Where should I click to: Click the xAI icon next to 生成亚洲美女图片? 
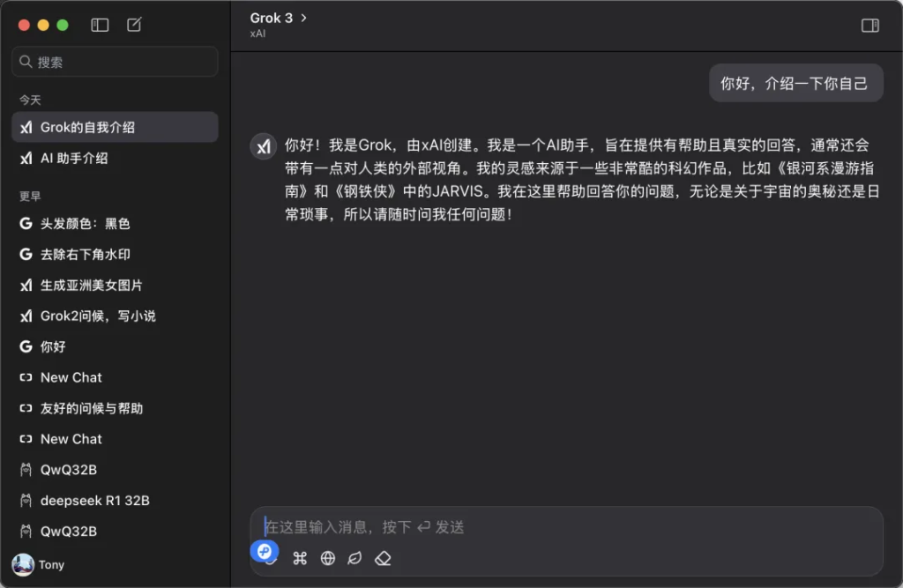coord(26,285)
